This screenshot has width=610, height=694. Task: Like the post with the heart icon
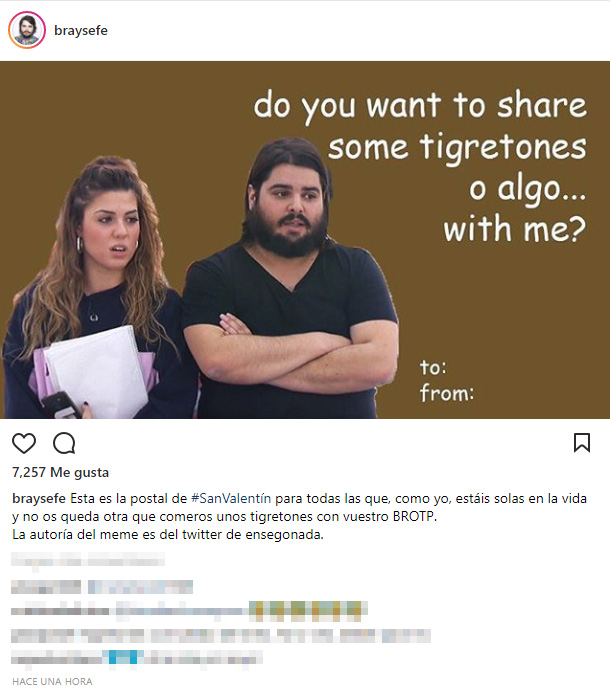coord(24,443)
